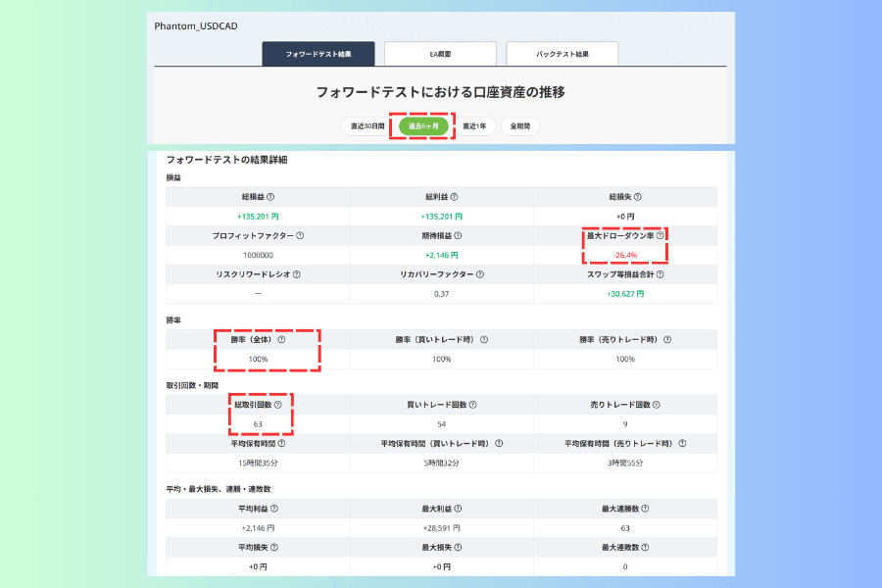882x588 pixels.
Task: Click the recovery factor value 0.37
Action: pos(442,294)
